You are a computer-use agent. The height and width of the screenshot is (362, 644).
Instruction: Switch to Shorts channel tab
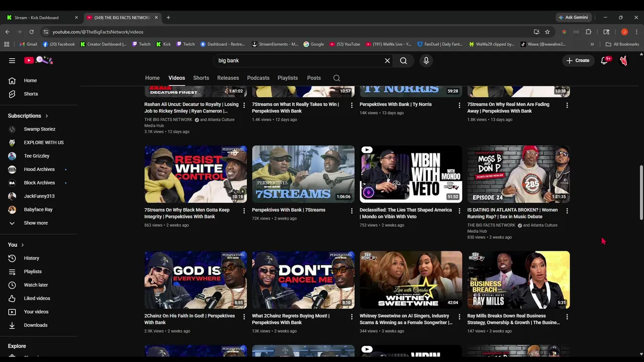point(201,78)
